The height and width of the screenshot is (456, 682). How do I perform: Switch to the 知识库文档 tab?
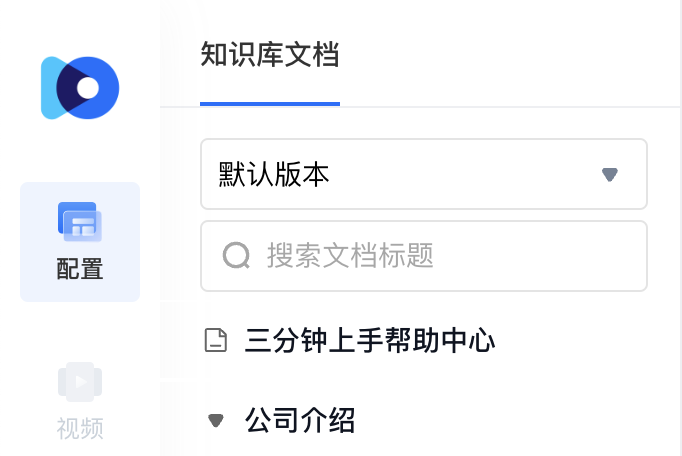(x=270, y=55)
